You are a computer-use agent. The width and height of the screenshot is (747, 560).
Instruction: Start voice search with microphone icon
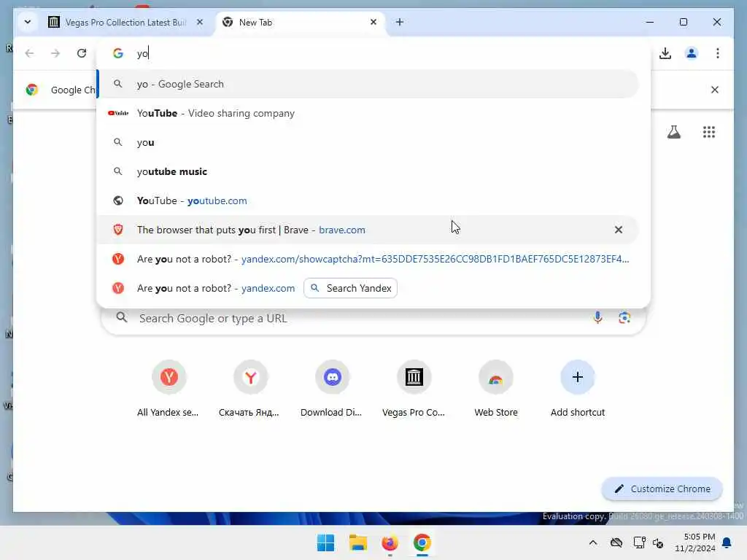click(x=597, y=317)
